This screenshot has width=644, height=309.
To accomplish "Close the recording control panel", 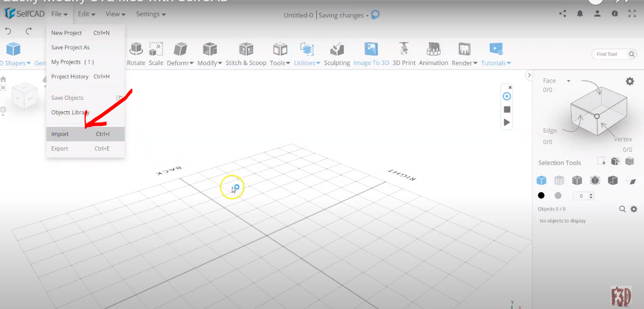I will click(x=510, y=87).
